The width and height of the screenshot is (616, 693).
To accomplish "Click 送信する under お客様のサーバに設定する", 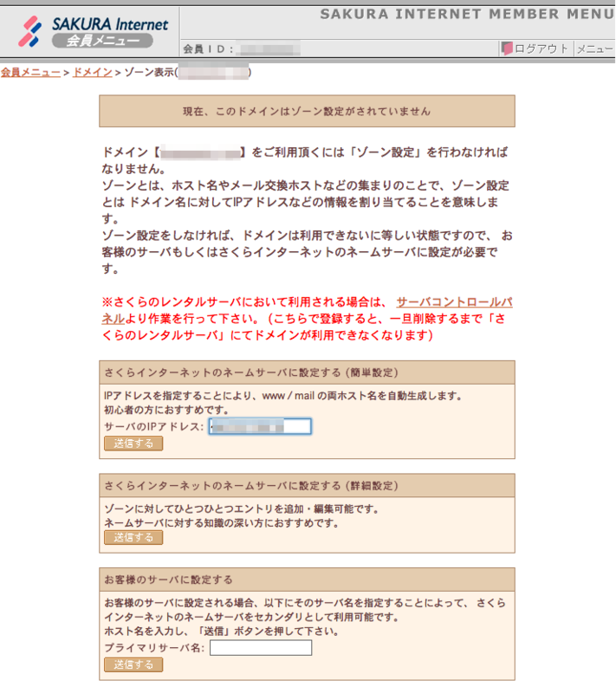I will [133, 664].
